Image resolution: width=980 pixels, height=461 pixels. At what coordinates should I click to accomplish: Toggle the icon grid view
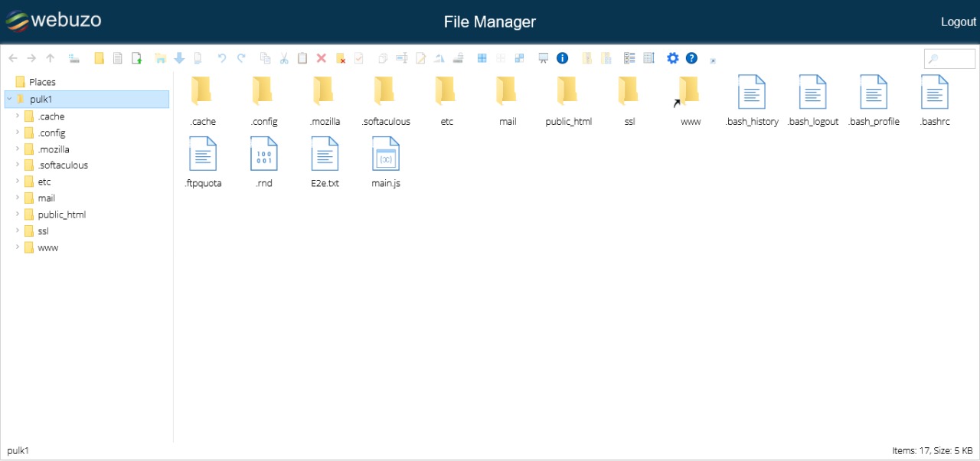click(482, 57)
